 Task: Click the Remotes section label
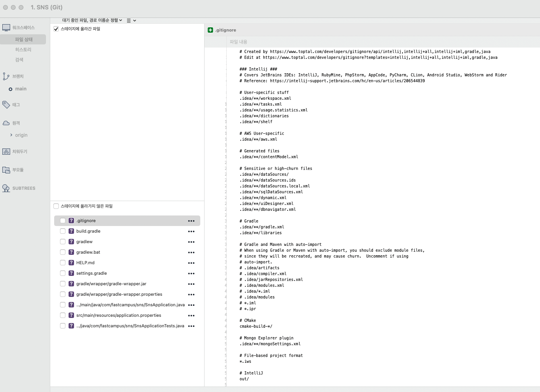16,123
